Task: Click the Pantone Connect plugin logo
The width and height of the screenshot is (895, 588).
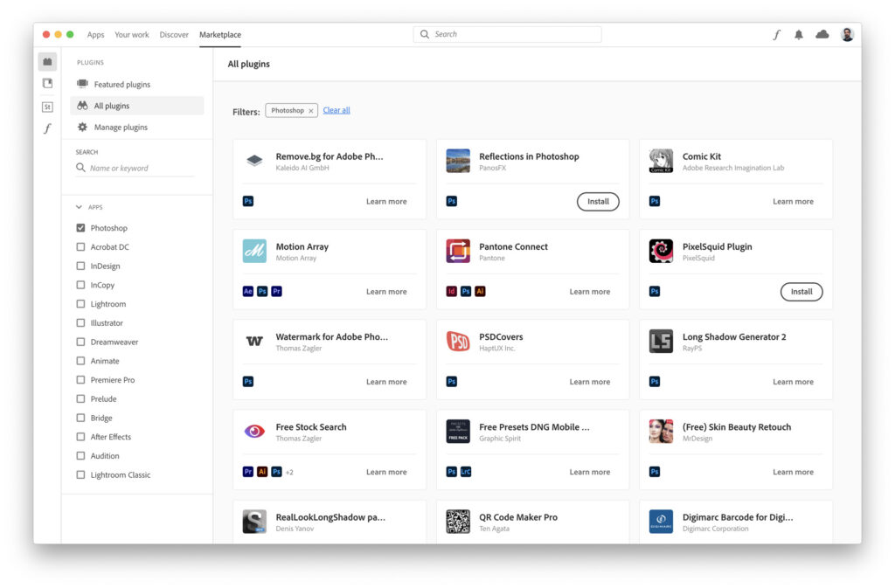Action: tap(458, 251)
